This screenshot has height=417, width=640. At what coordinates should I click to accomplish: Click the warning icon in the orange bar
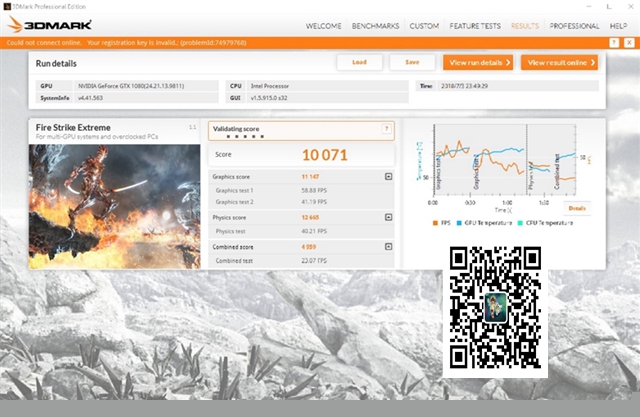[x=614, y=43]
